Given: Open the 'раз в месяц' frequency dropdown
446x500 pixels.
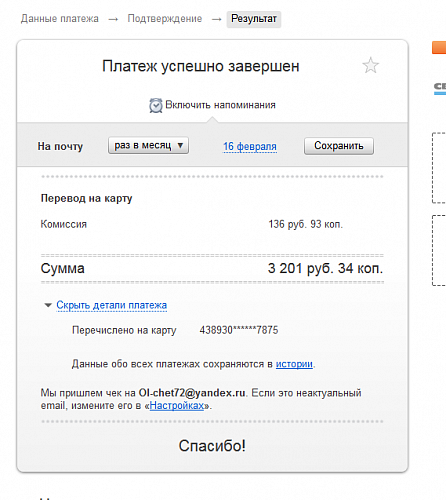Looking at the screenshot, I should tap(148, 146).
